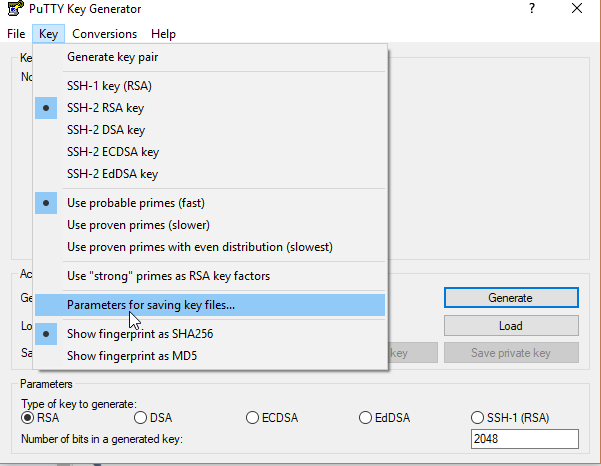Select the SSH-1 (RSA) radio button
This screenshot has width=601, height=466.
pyautogui.click(x=478, y=417)
